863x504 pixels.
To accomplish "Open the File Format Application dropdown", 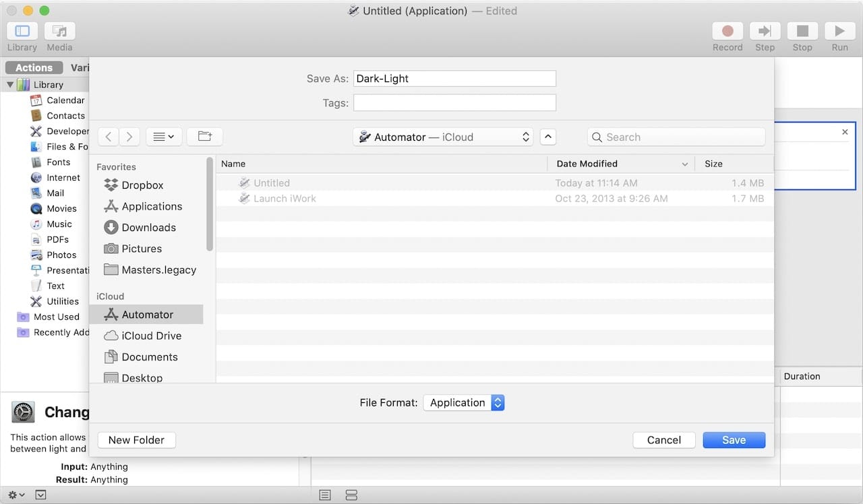I will [464, 403].
